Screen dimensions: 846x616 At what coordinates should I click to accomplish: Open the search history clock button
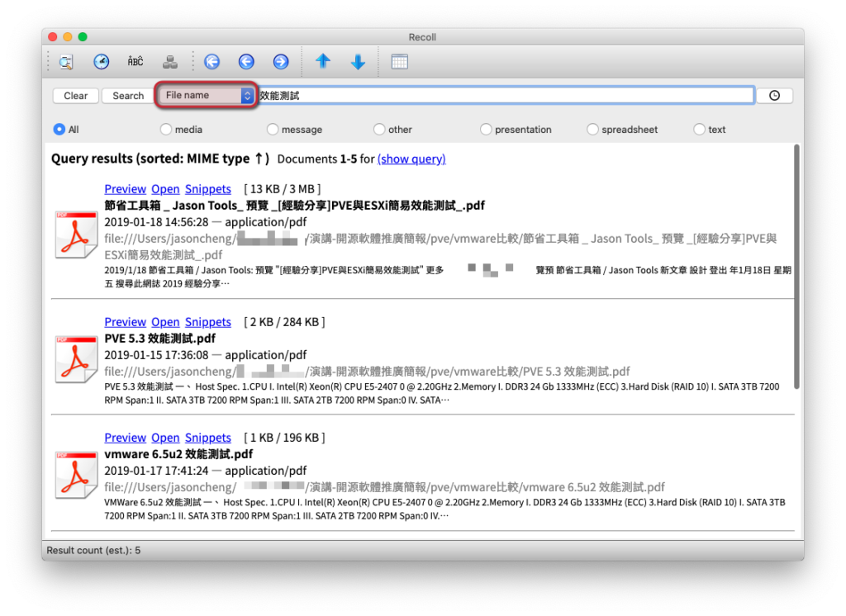pyautogui.click(x=774, y=96)
